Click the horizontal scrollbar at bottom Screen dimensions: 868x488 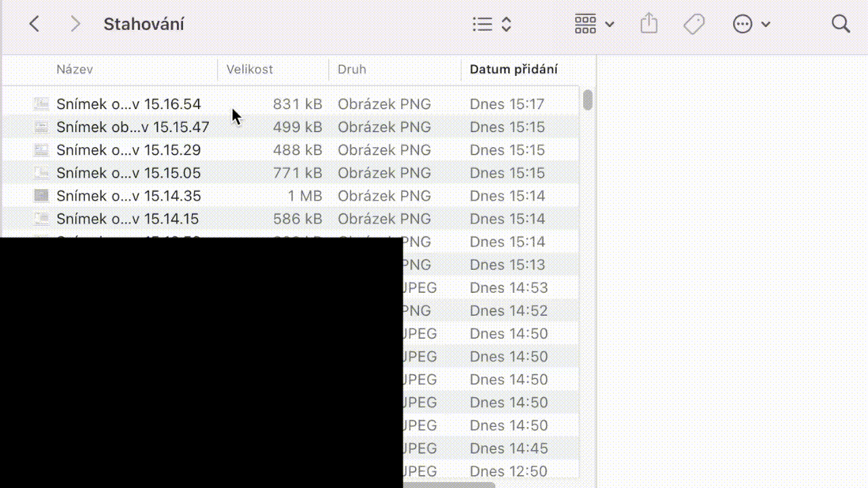(449, 485)
